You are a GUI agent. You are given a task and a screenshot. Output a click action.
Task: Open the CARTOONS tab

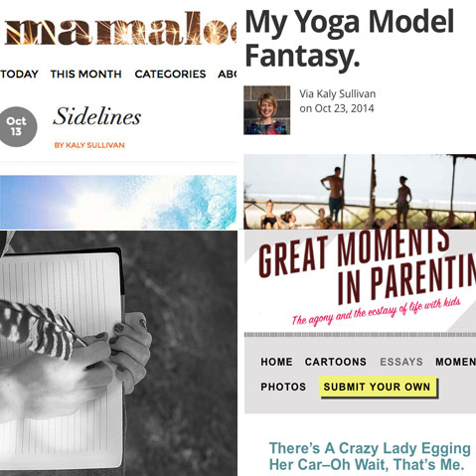point(336,362)
